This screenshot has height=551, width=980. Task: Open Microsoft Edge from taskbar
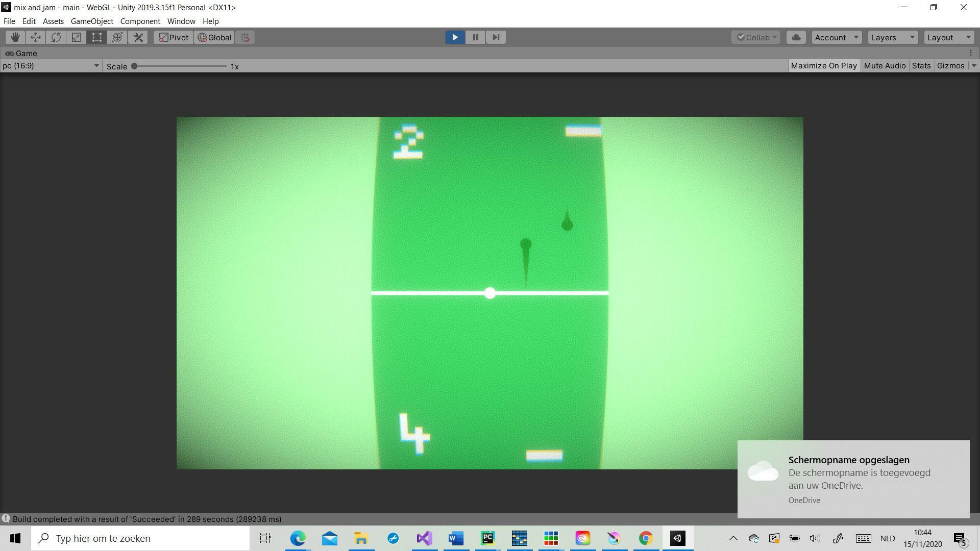[298, 538]
